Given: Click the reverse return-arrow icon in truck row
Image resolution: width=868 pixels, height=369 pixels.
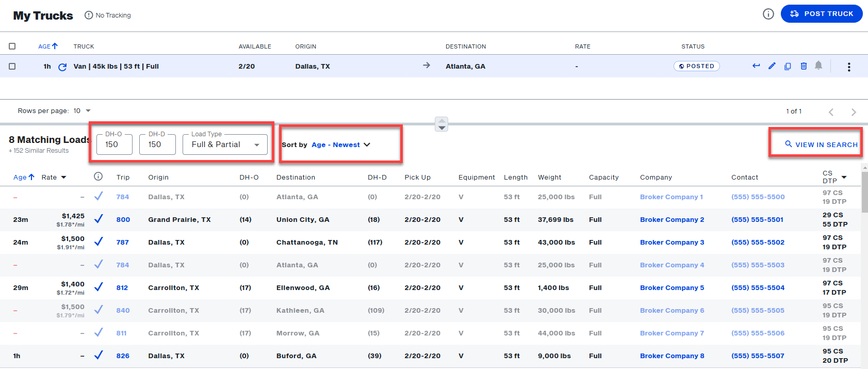Looking at the screenshot, I should (x=756, y=66).
